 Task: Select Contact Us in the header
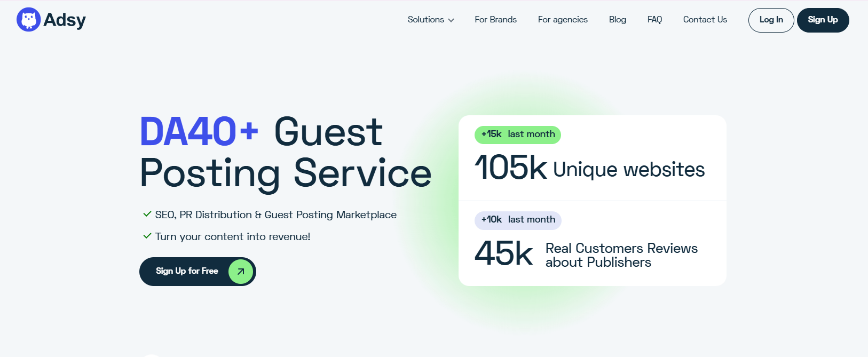pyautogui.click(x=705, y=20)
